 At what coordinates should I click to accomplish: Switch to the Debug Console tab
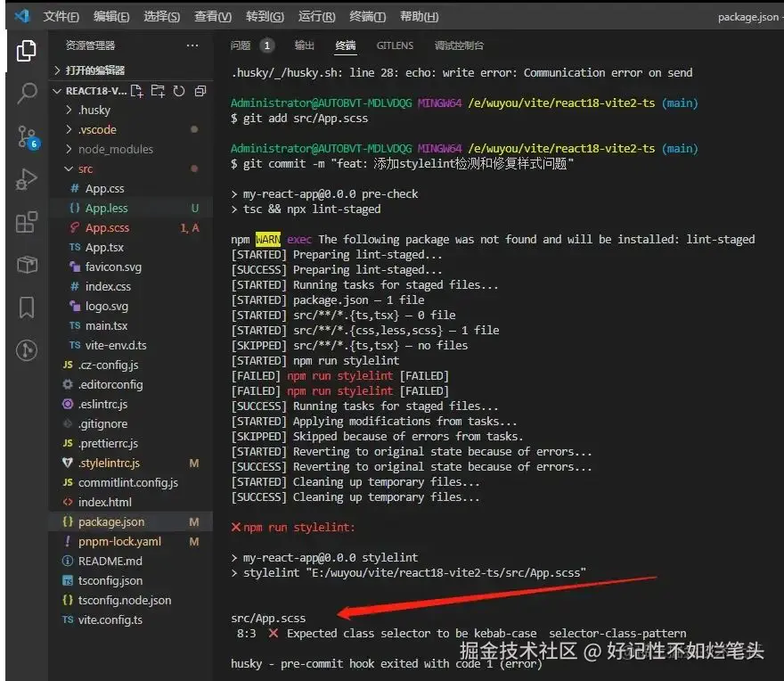tap(459, 45)
